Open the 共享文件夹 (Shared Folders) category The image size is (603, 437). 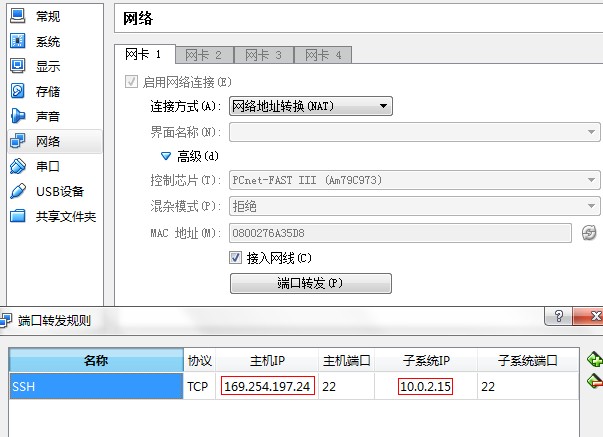point(65,216)
